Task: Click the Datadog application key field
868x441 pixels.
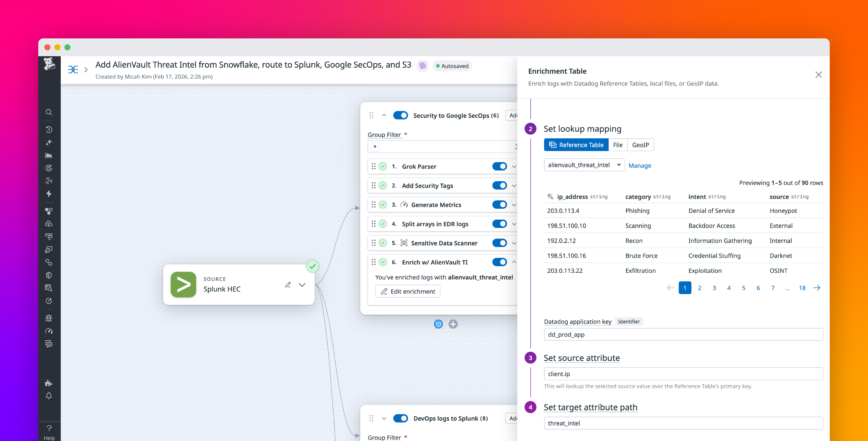Action: [683, 335]
